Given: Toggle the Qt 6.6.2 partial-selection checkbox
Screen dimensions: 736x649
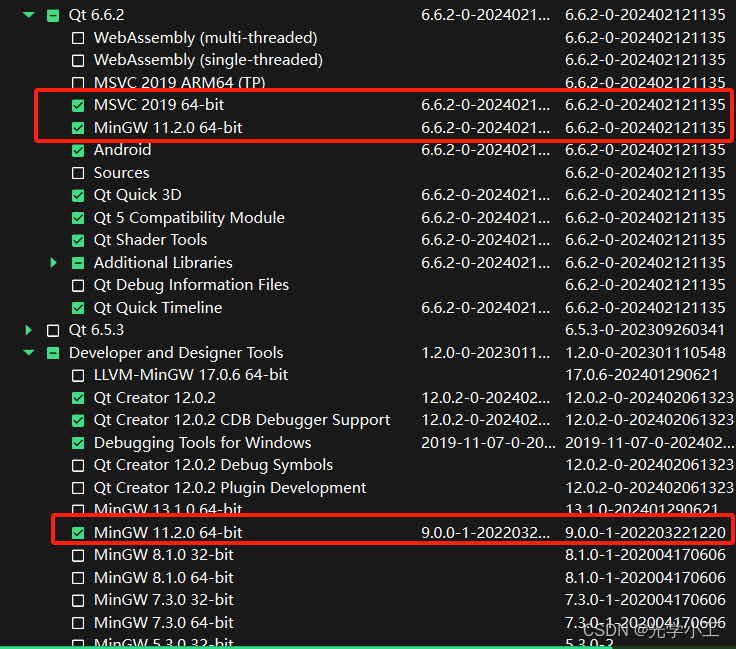Looking at the screenshot, I should (53, 15).
